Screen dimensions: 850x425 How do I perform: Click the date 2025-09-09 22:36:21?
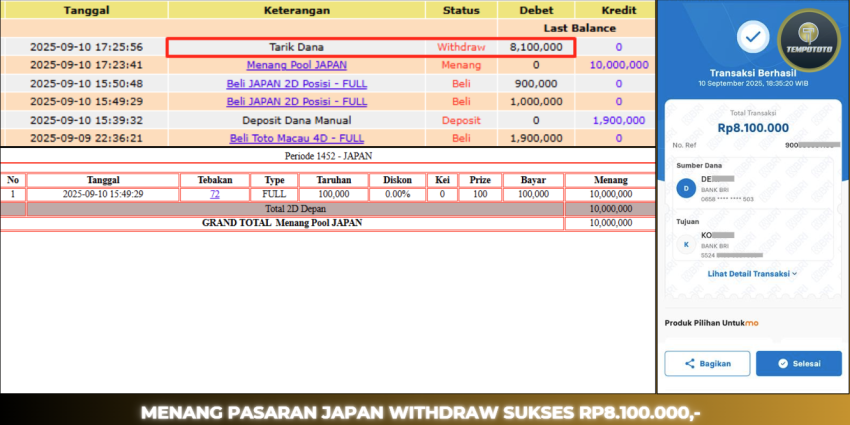coord(86,138)
